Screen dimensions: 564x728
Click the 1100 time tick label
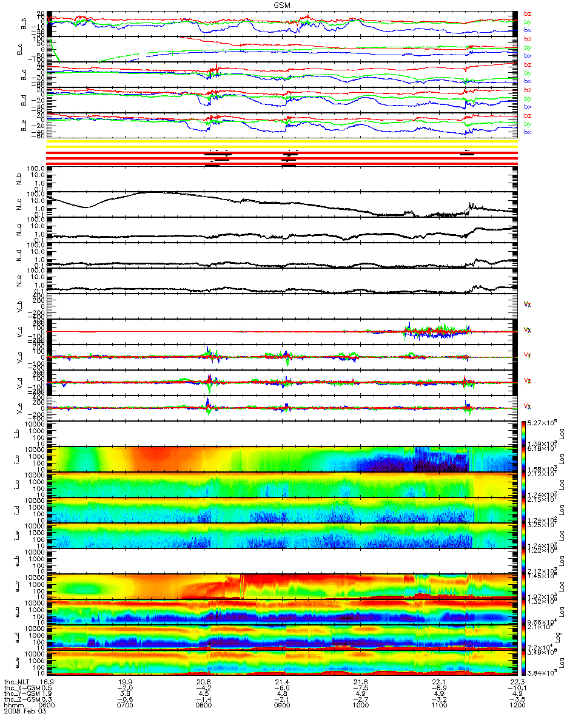(x=438, y=705)
